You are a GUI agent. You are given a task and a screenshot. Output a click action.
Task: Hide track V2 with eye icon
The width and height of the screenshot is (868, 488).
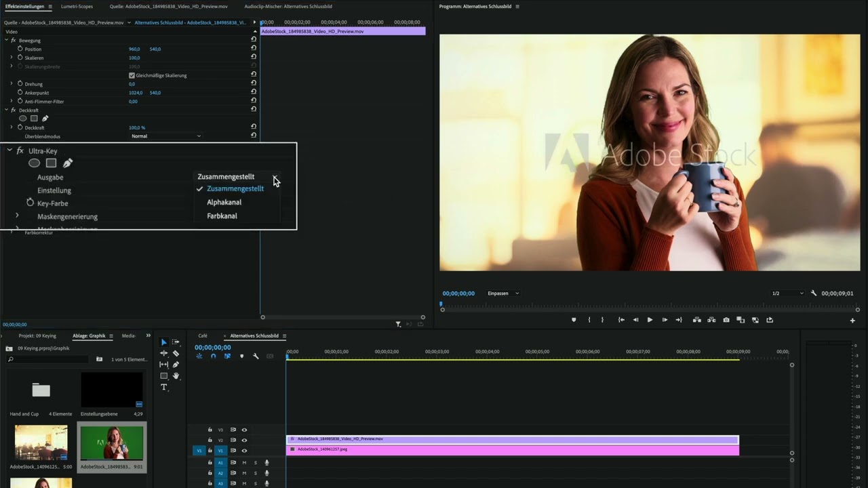[x=244, y=440]
